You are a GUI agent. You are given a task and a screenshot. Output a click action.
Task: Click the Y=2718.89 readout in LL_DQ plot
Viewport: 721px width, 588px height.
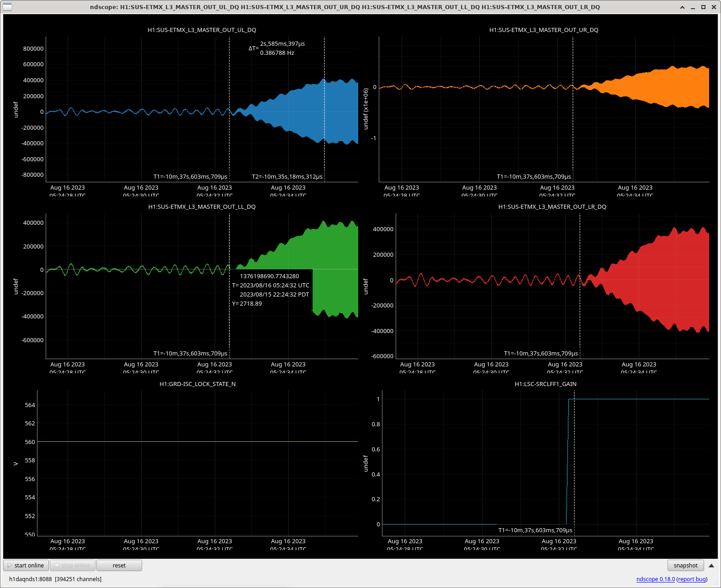247,303
